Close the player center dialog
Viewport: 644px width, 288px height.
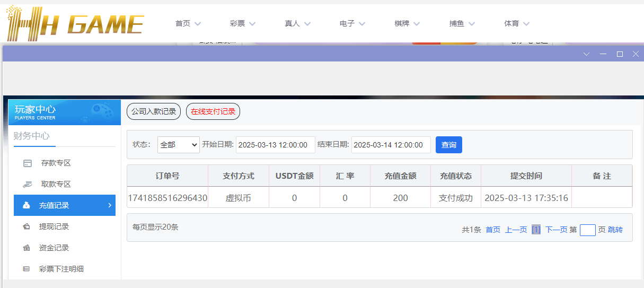pos(636,54)
